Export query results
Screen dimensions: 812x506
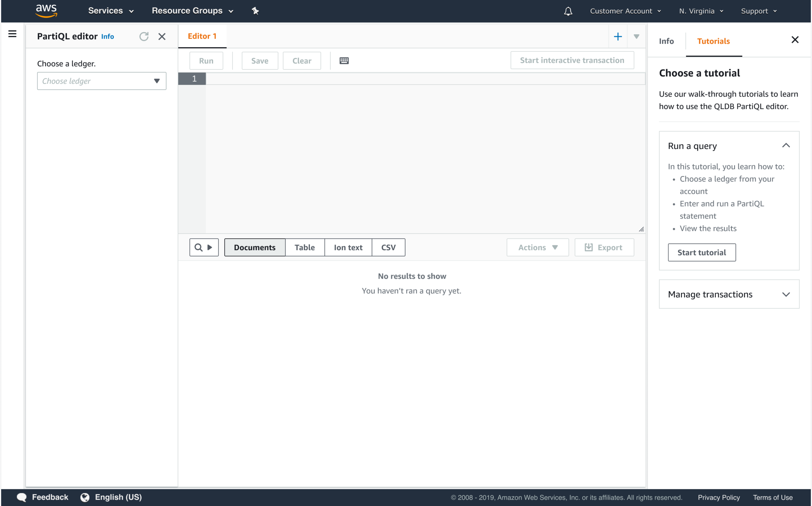604,247
